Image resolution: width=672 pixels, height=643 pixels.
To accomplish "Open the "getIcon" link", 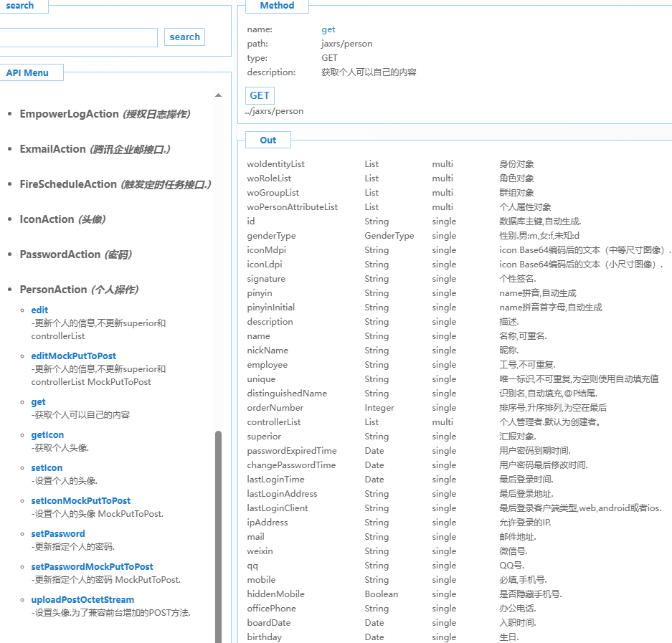I will click(47, 434).
